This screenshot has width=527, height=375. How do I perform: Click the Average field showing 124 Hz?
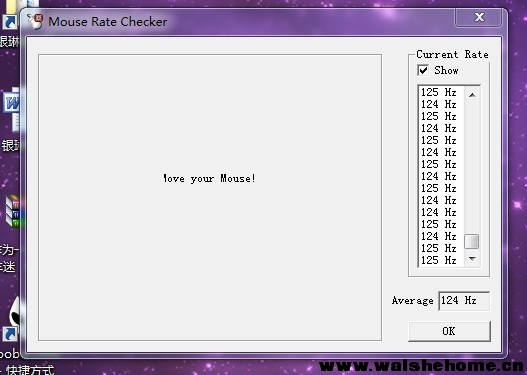tap(464, 301)
